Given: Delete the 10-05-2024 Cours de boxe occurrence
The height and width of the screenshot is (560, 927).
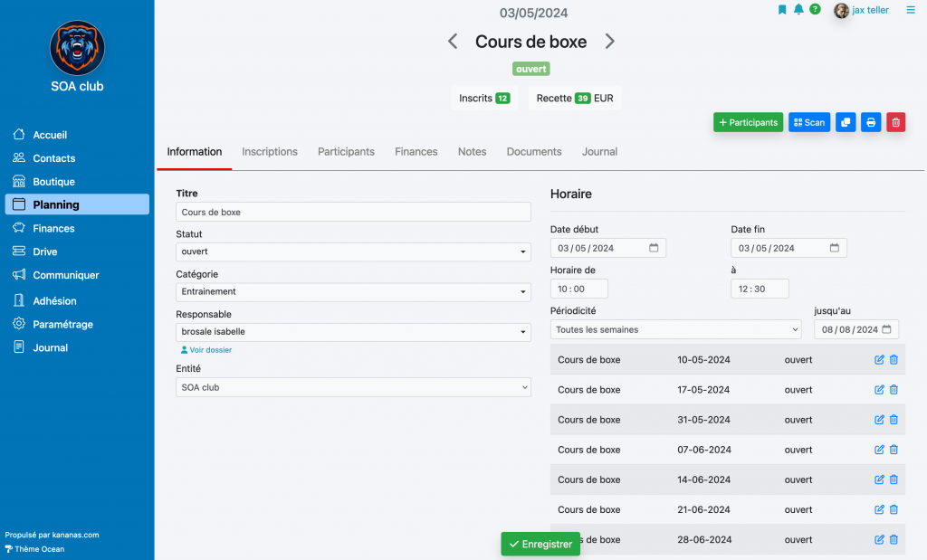Looking at the screenshot, I should tap(894, 360).
